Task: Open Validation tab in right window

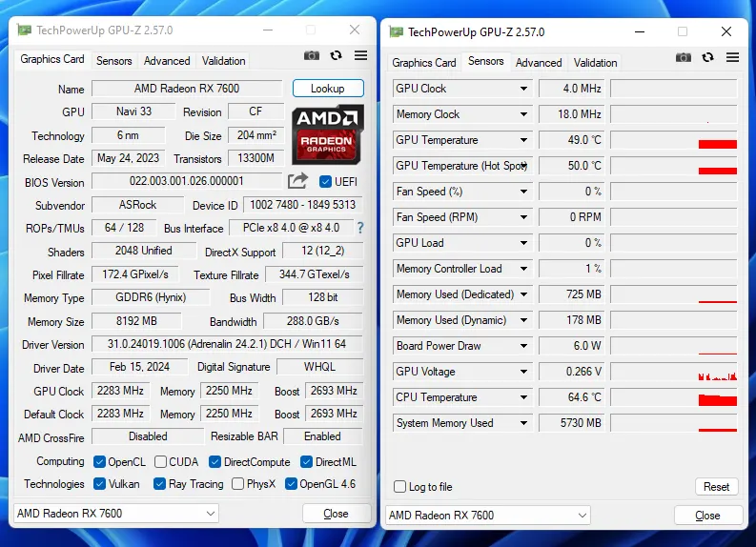Action: 596,63
